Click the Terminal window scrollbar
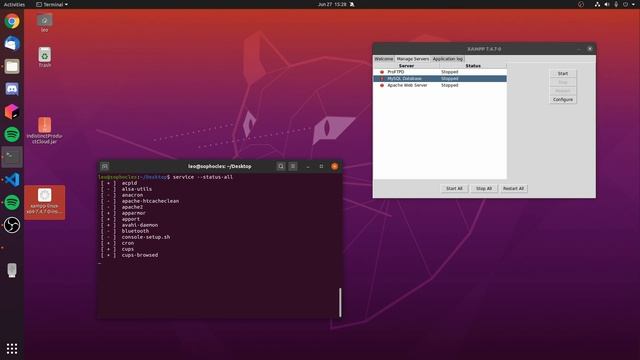The image size is (640, 360). point(340,302)
